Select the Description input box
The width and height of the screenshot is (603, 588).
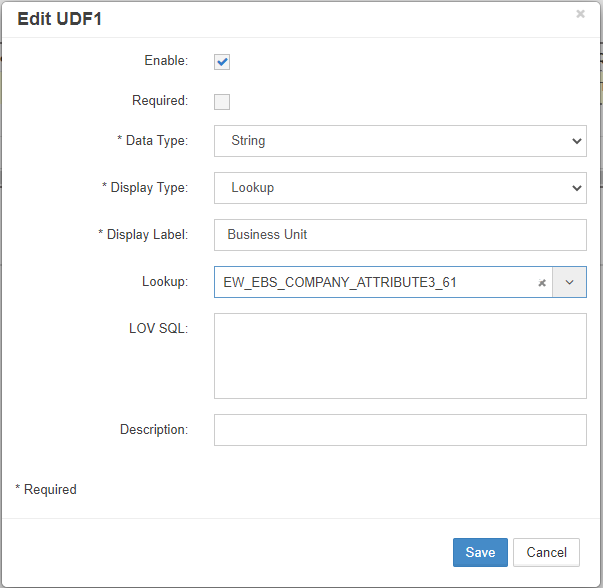point(399,430)
